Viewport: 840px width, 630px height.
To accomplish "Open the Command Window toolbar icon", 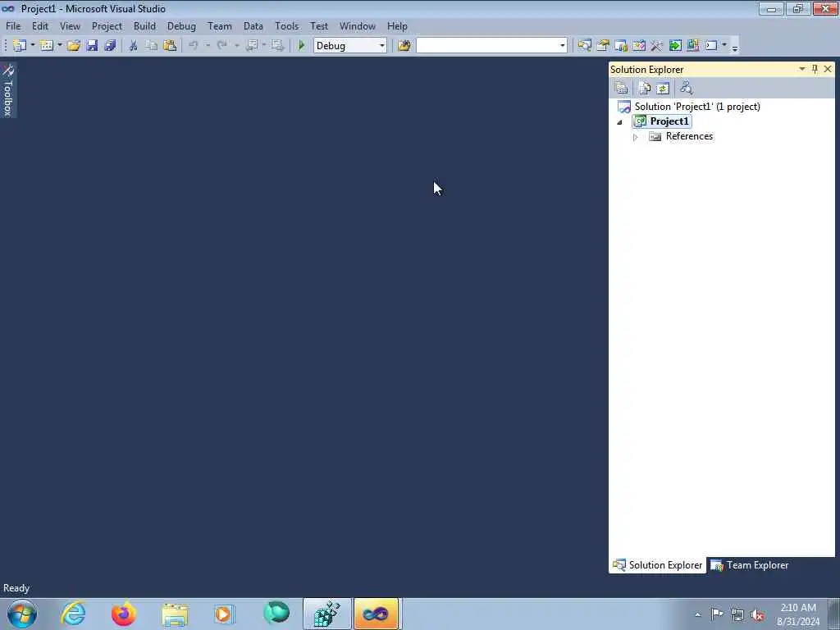I will pos(711,46).
